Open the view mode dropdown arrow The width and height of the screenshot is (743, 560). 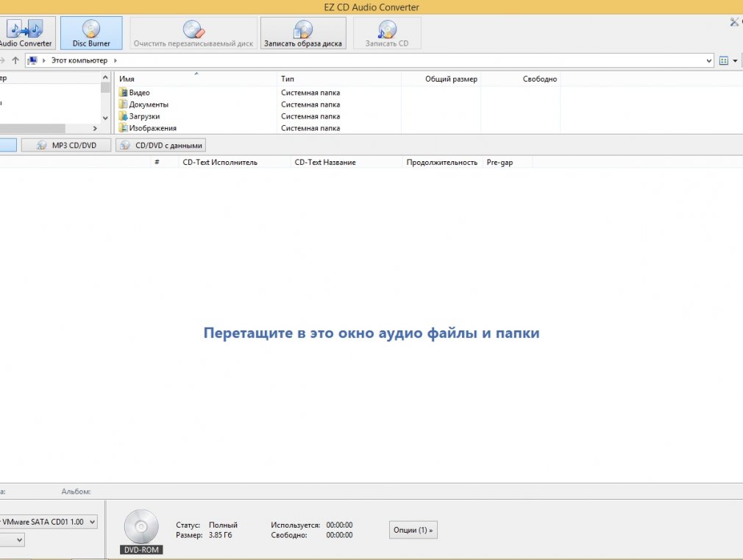735,60
